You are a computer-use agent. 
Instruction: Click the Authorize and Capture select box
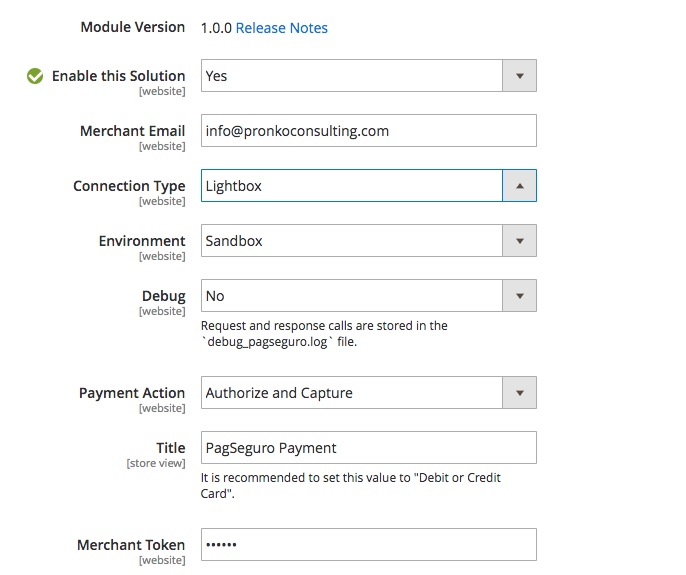click(x=369, y=393)
